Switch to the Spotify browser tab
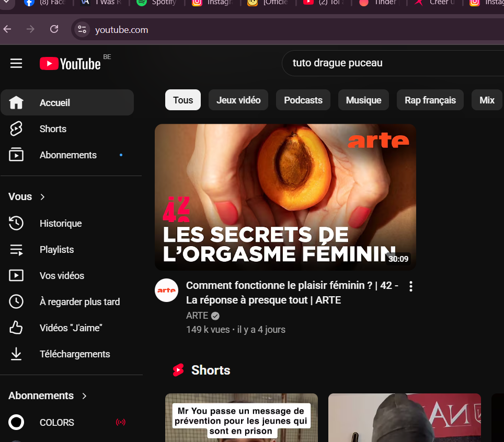The width and height of the screenshot is (504, 442). click(x=156, y=3)
